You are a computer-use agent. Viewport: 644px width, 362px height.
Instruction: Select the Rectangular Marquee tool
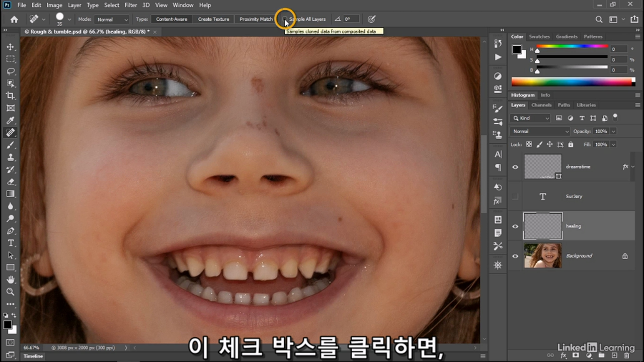click(x=11, y=59)
